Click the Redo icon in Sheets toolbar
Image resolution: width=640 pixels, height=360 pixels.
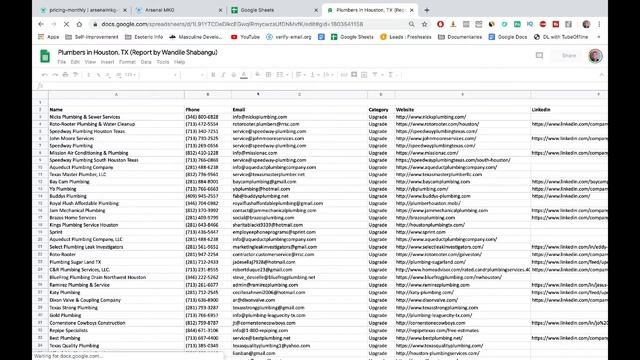pyautogui.click(x=55, y=75)
